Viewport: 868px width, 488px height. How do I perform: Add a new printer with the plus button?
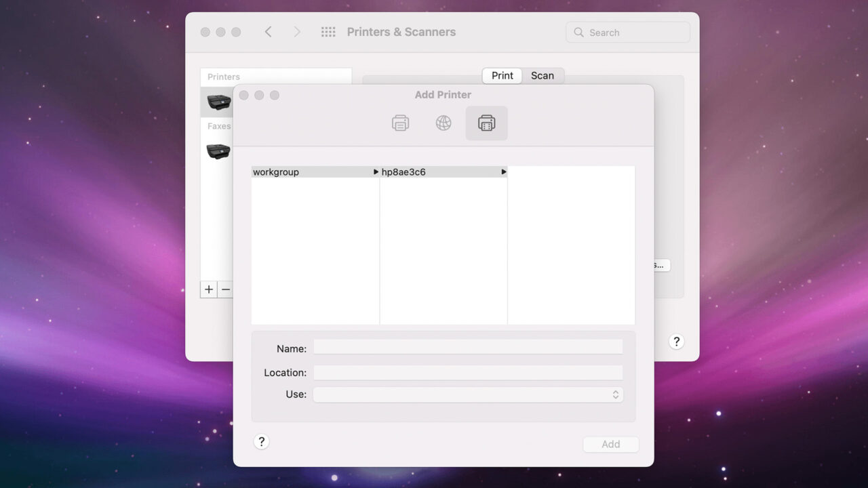(208, 289)
